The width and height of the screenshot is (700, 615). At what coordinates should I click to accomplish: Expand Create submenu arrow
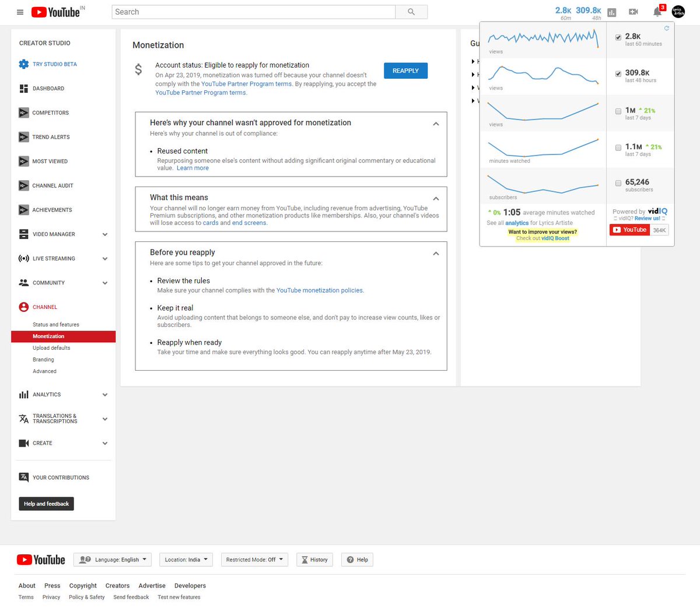pos(105,443)
